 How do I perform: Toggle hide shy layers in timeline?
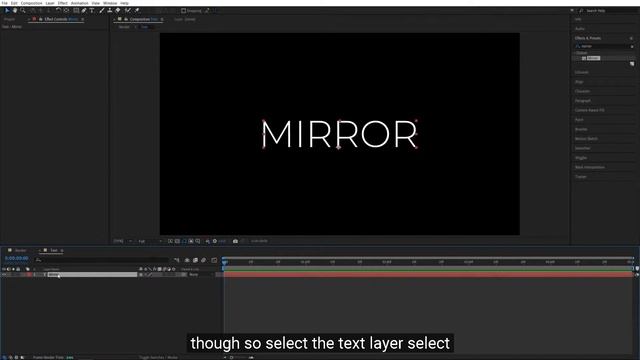(x=187, y=260)
